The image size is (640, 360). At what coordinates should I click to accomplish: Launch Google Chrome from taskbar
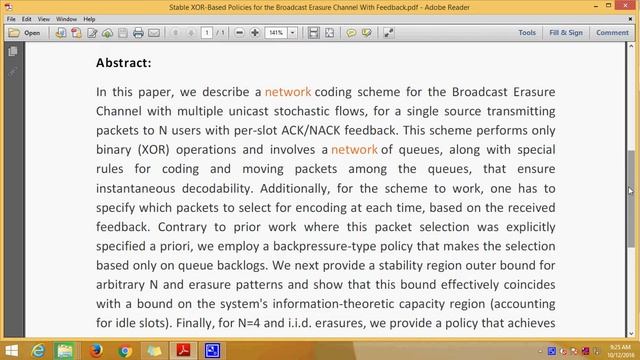(125, 351)
